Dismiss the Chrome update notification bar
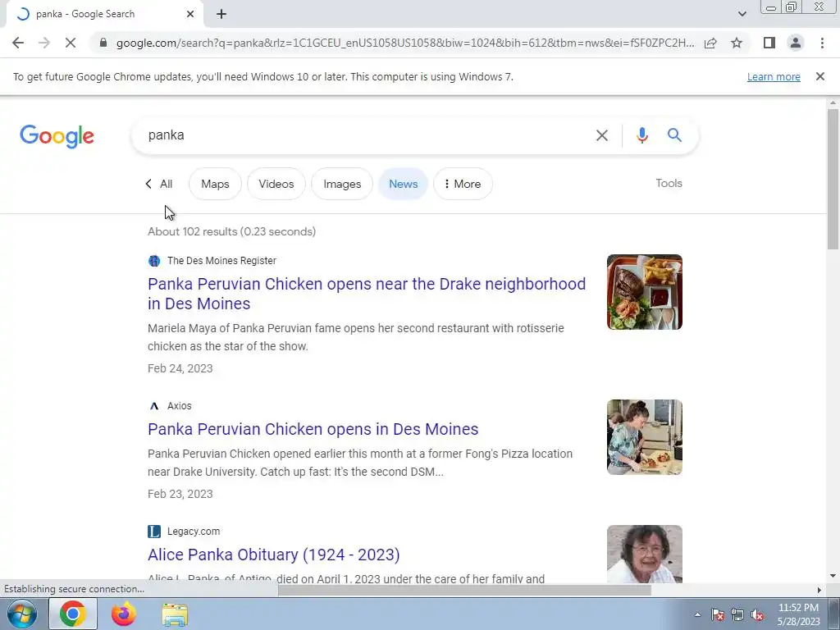The width and height of the screenshot is (840, 630). pyautogui.click(x=820, y=76)
